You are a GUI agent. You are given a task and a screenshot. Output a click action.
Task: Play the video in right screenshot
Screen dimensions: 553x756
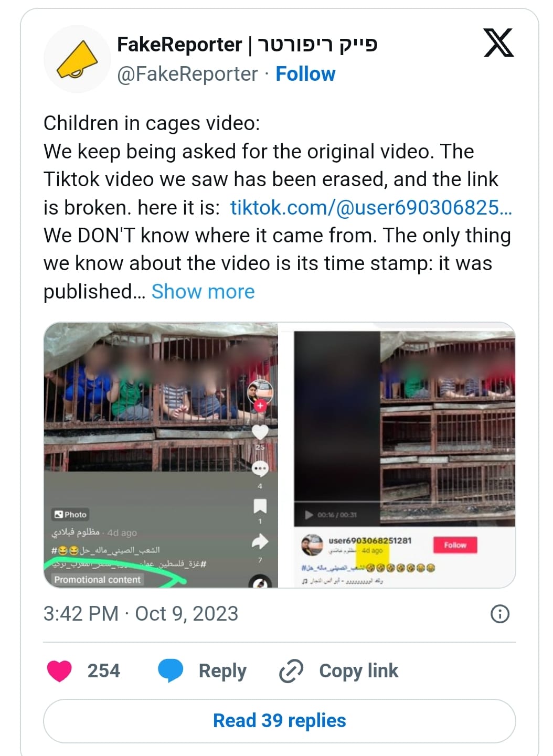(310, 515)
